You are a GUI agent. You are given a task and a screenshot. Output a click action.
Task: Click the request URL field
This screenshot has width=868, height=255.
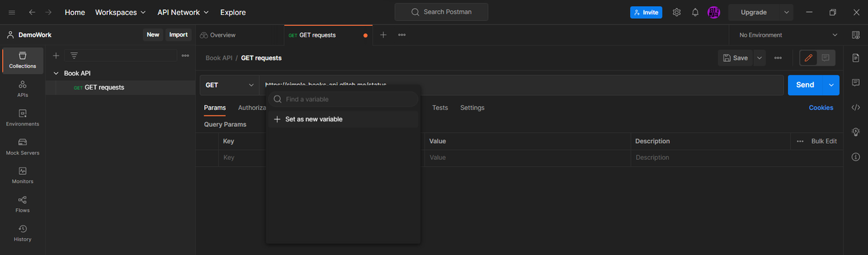click(522, 85)
